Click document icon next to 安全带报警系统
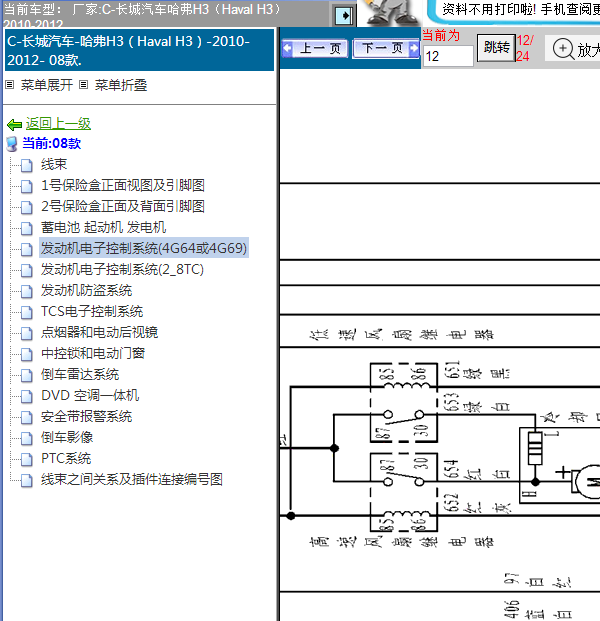 click(27, 417)
